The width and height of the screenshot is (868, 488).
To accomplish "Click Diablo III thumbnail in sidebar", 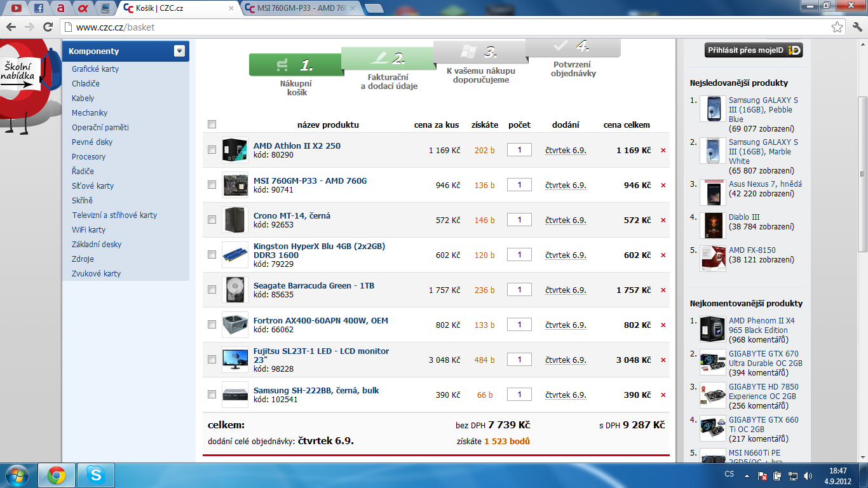I will tap(712, 226).
